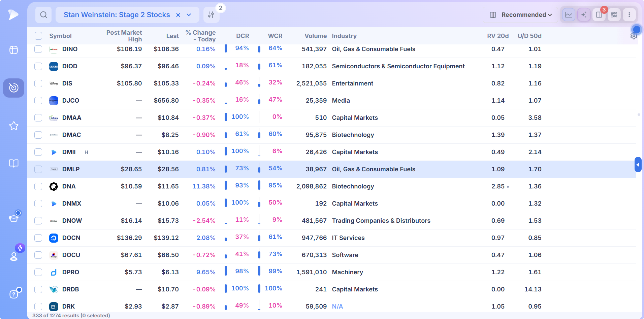Open the N/A industry link for DRK
Viewport: 644px width, 319px height.
(x=337, y=307)
